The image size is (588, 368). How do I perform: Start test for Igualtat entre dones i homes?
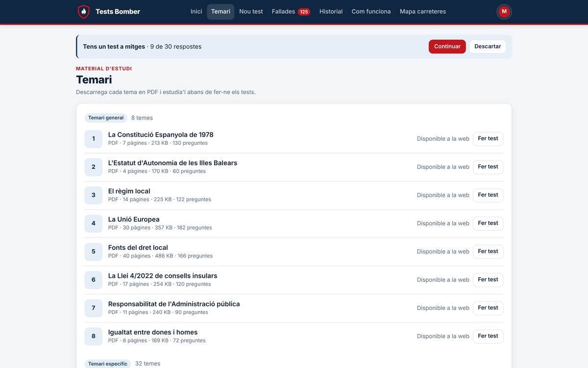(x=488, y=336)
